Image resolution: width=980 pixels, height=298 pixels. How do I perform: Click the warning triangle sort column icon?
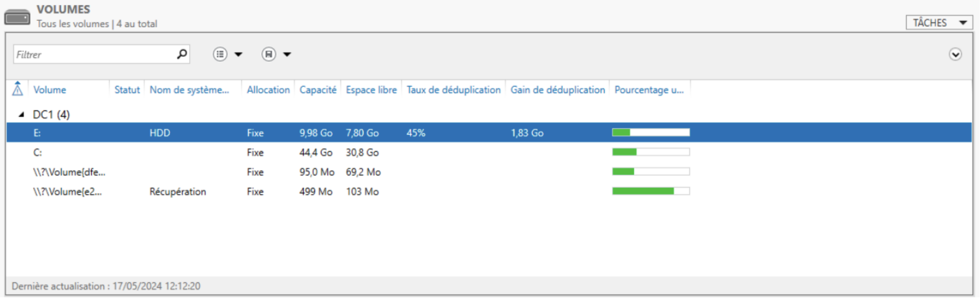click(x=18, y=89)
